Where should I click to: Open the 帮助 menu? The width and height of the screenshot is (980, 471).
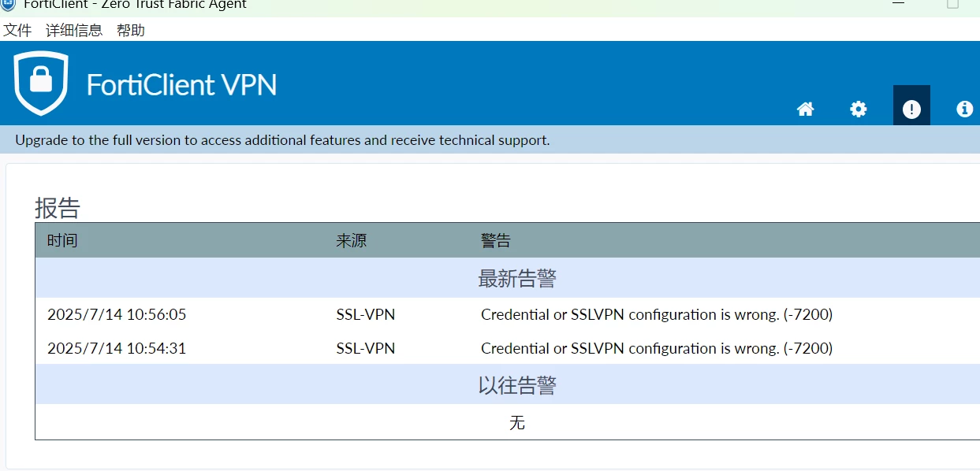pos(131,31)
